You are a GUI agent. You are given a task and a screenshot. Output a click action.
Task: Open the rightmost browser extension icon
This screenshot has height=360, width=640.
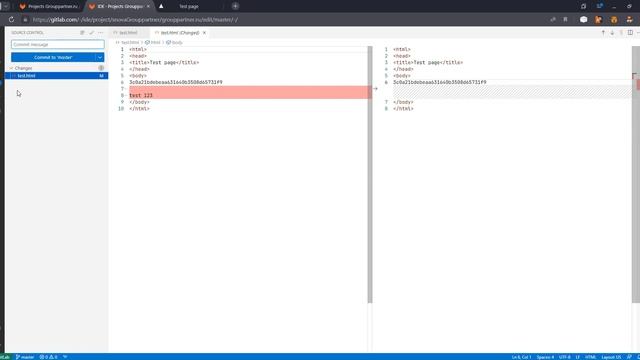click(629, 20)
